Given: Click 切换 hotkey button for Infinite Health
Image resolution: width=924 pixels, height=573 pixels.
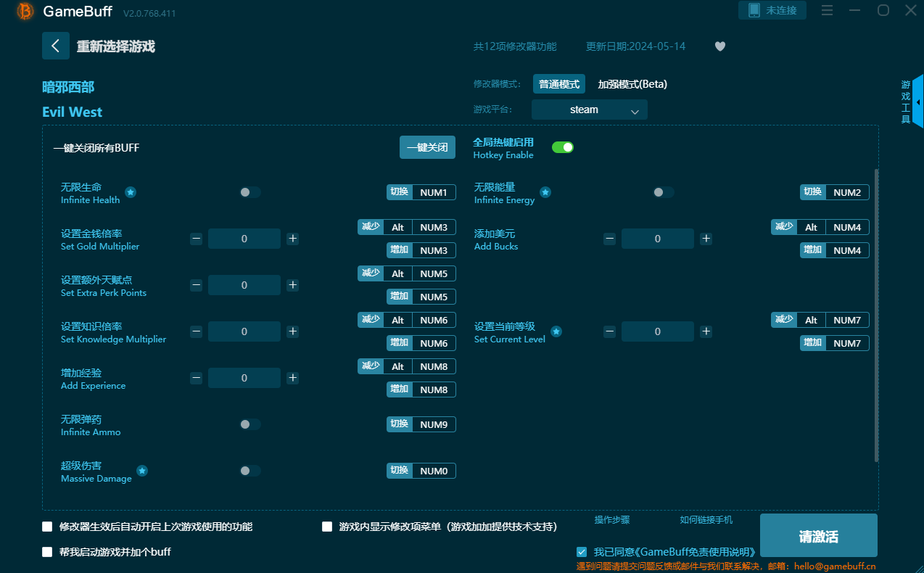Looking at the screenshot, I should [400, 192].
